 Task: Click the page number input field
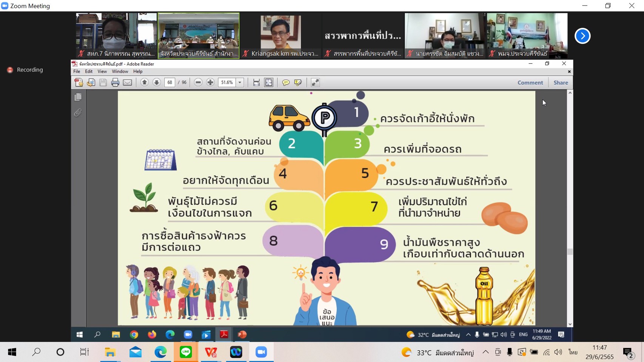[x=170, y=83]
